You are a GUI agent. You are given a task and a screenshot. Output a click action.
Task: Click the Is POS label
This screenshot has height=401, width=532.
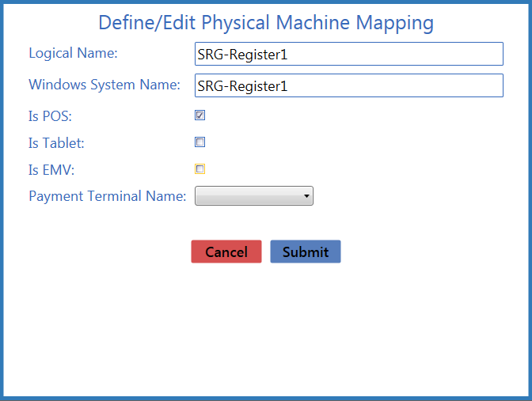pyautogui.click(x=50, y=116)
